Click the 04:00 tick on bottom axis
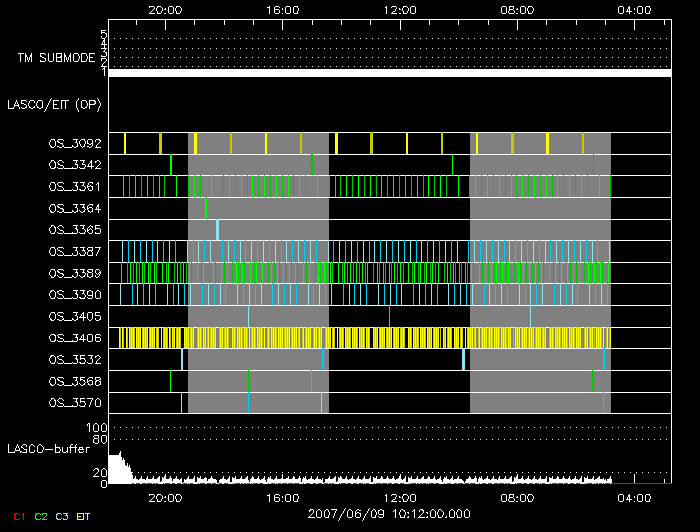Screen dimensions: 700x532 (x=636, y=497)
